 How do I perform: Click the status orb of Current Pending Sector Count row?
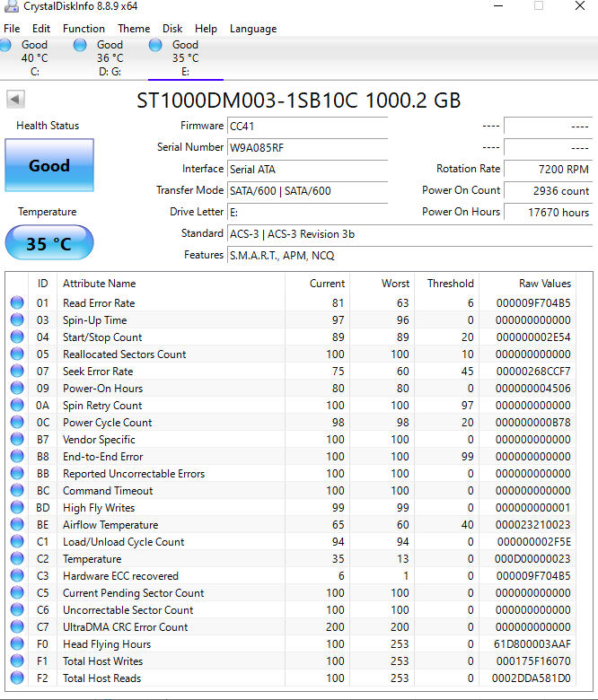(17, 592)
